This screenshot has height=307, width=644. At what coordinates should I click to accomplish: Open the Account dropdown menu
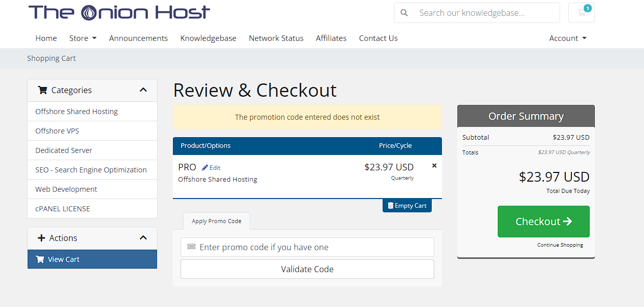click(x=568, y=38)
